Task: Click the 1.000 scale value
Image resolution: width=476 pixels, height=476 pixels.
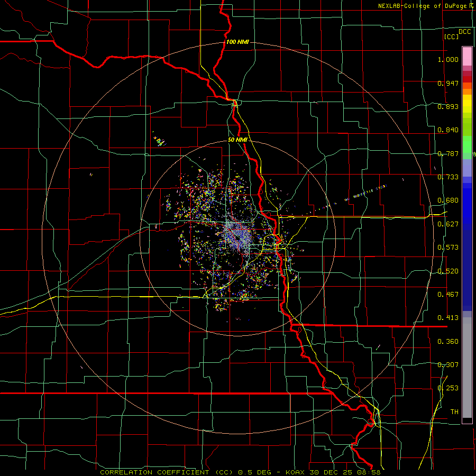Action: click(x=448, y=59)
